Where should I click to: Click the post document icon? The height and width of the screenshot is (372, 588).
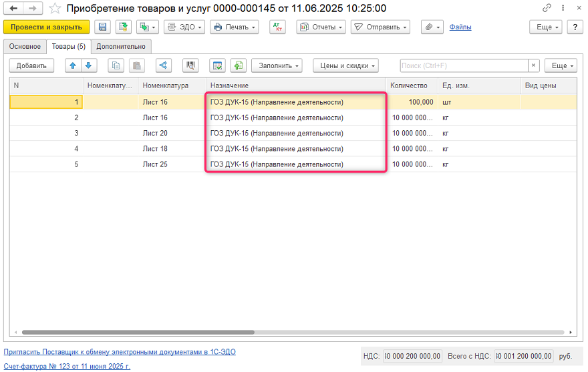point(123,27)
